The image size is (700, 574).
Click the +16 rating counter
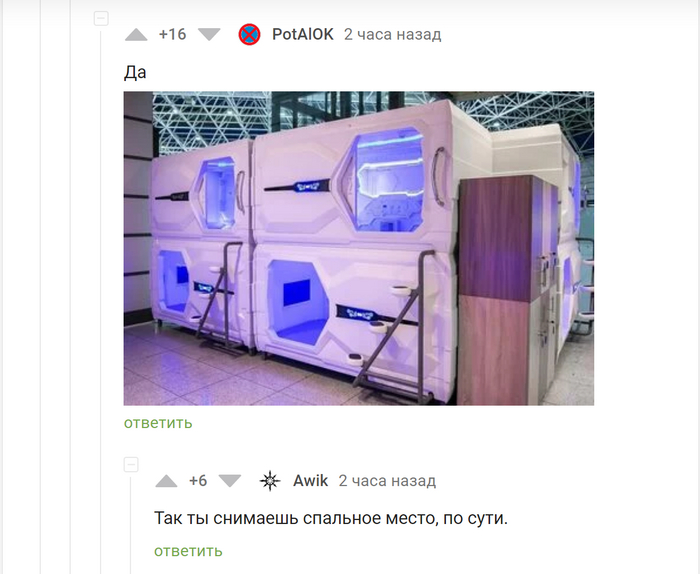pyautogui.click(x=172, y=34)
